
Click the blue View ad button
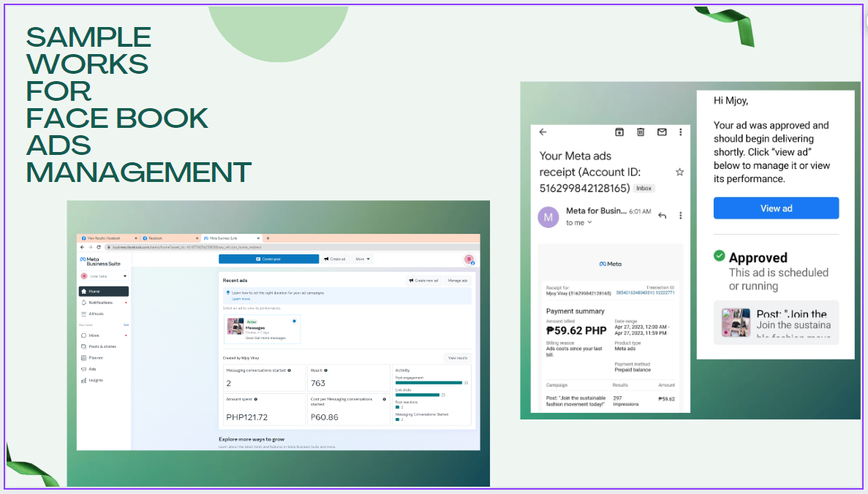[x=776, y=208]
